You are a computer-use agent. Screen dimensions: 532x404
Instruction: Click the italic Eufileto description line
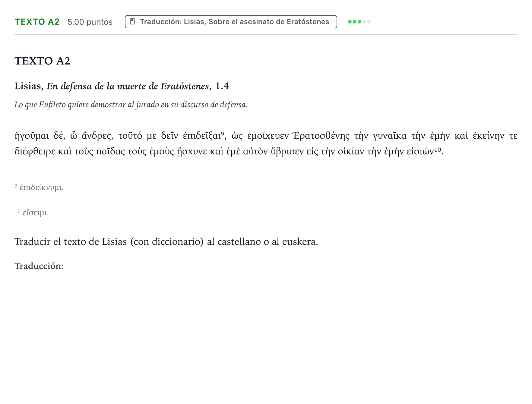131,105
